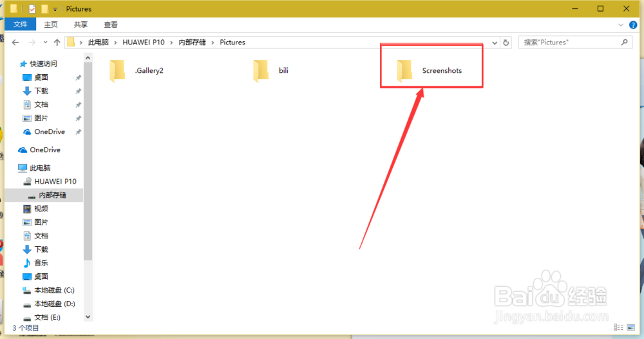Expand path arrow after 此电脑

coord(116,43)
